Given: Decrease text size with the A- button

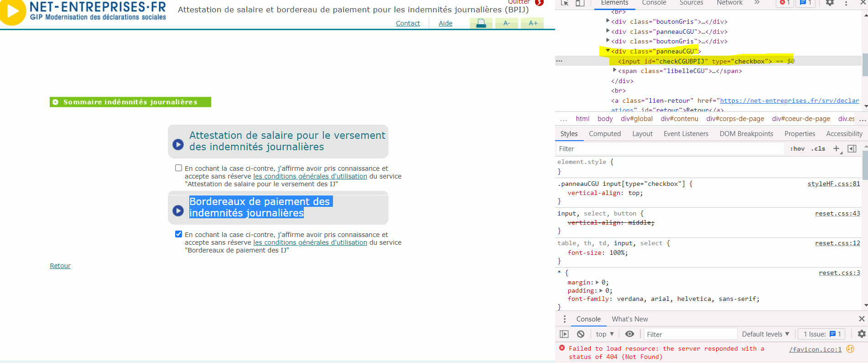Looking at the screenshot, I should pyautogui.click(x=507, y=23).
